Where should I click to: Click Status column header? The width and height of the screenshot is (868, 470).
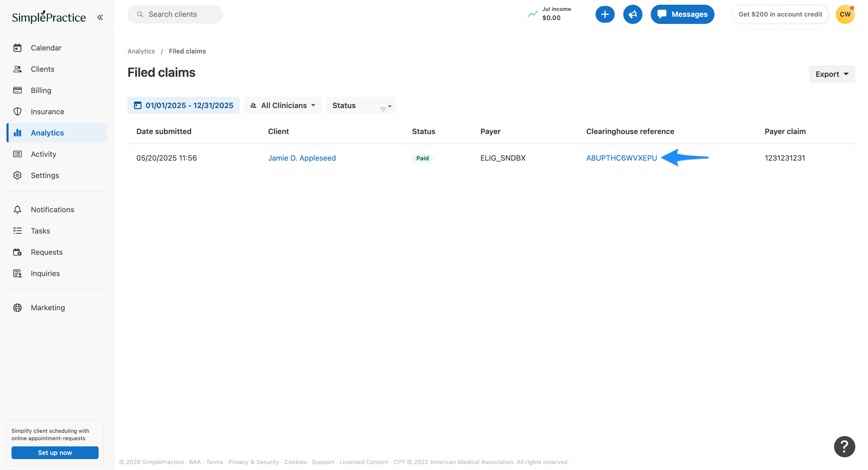pos(424,131)
